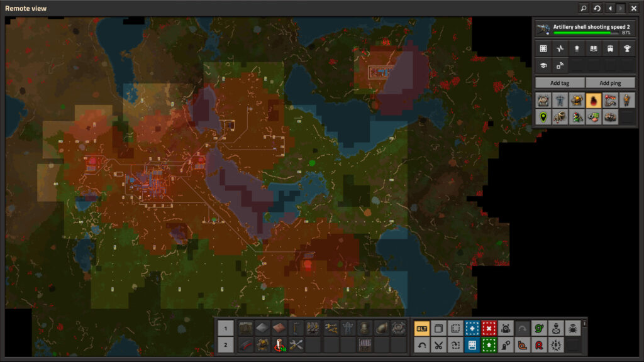The height and width of the screenshot is (362, 644).
Task: Select the roboport quickbar slot
Action: click(398, 328)
